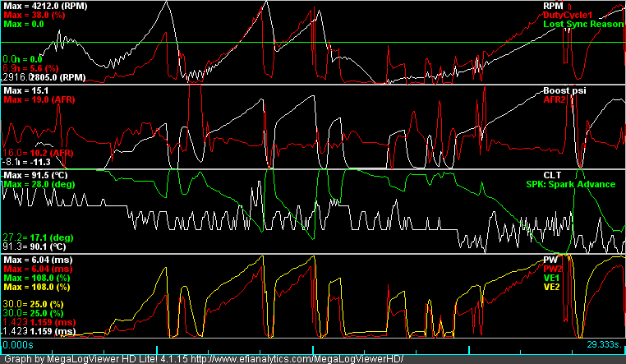Click the Max = 6.04 (ms) white readout

[38, 260]
